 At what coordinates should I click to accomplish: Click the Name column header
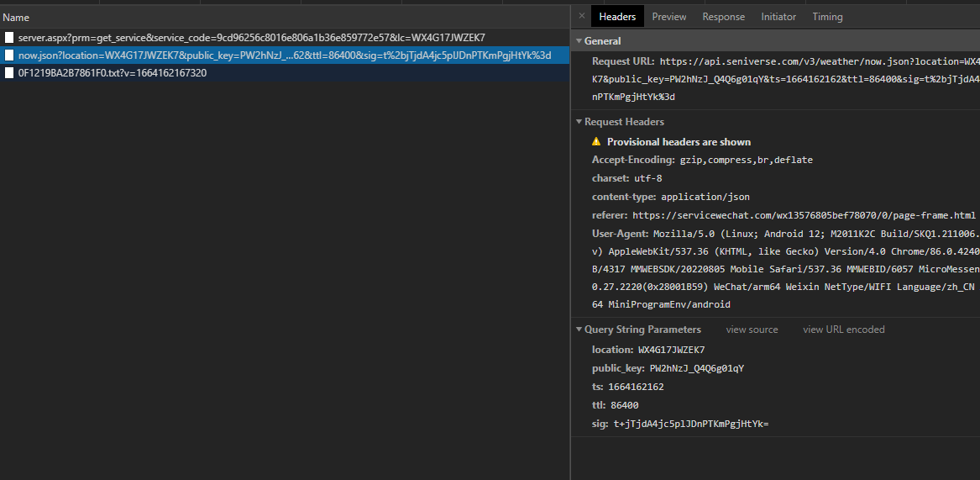tap(285, 18)
